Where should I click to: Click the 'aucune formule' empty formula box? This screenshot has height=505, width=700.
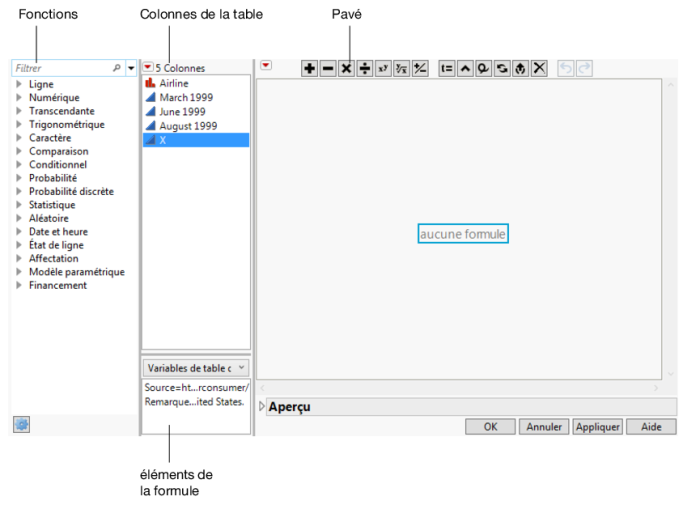tap(463, 234)
